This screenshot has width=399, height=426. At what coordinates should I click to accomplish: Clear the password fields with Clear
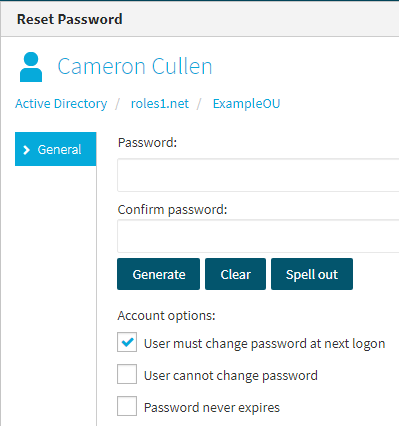pyautogui.click(x=235, y=274)
